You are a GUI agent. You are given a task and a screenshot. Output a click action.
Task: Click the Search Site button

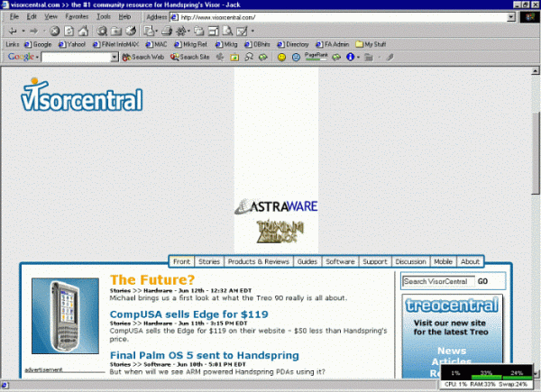coord(190,57)
